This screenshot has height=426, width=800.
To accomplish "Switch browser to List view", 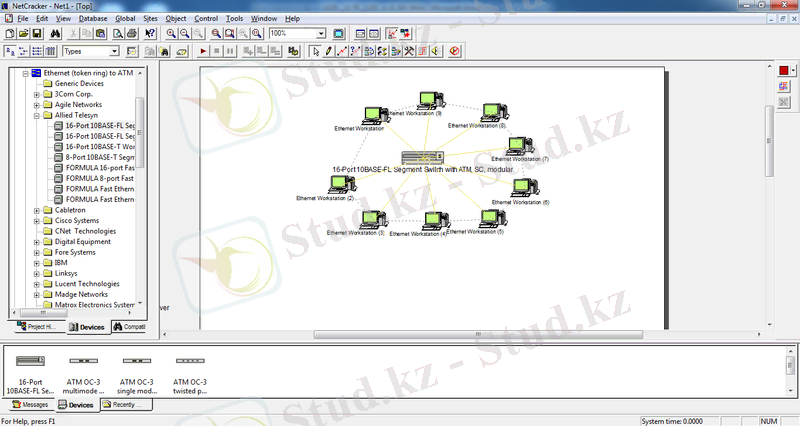I will click(37, 51).
